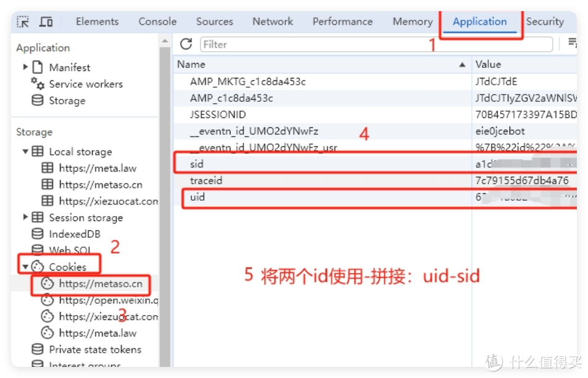588x378 pixels.
Task: Click the Storage database icon under Application
Action: tap(38, 100)
